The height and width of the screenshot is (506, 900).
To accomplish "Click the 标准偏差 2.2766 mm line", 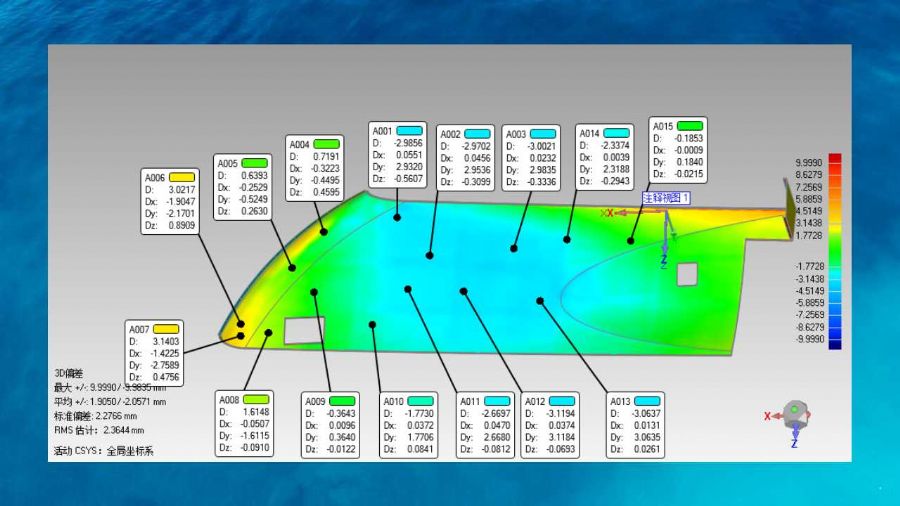I will (x=96, y=416).
